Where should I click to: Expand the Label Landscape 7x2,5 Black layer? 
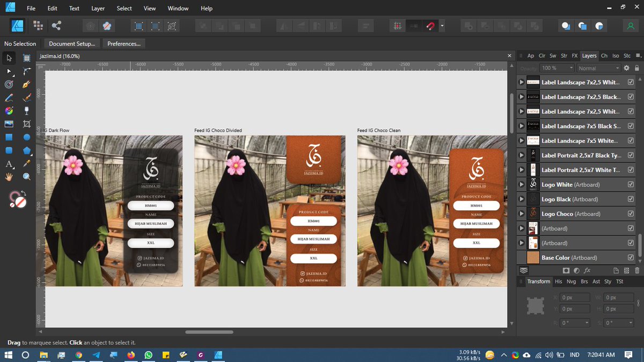click(x=521, y=97)
